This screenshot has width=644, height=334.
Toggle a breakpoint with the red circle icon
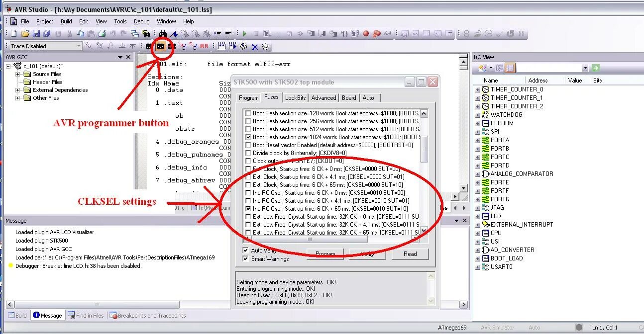(x=366, y=34)
